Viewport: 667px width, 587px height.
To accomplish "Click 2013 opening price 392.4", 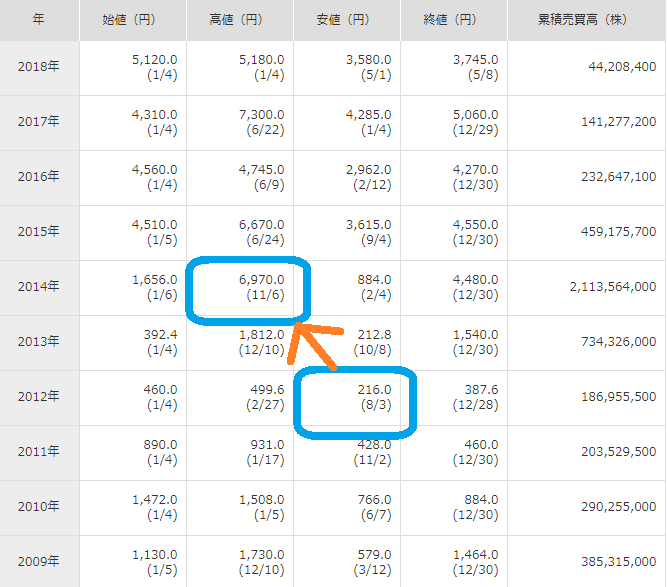I will 160,335.
